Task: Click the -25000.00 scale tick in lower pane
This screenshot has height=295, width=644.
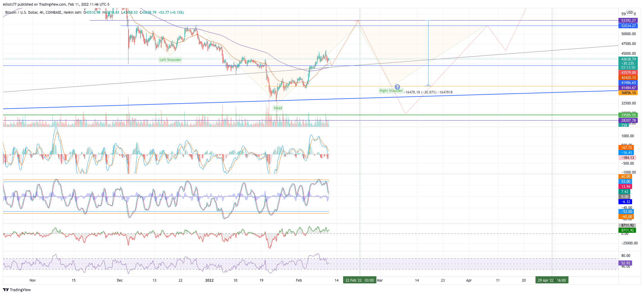Action: [x=629, y=243]
